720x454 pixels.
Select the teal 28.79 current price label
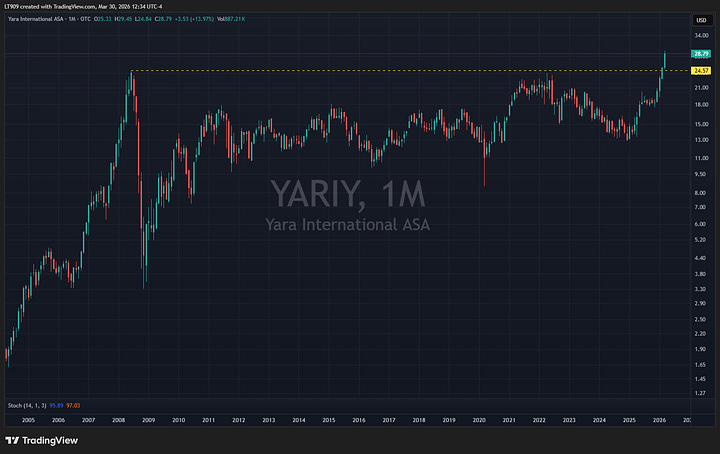pyautogui.click(x=701, y=54)
